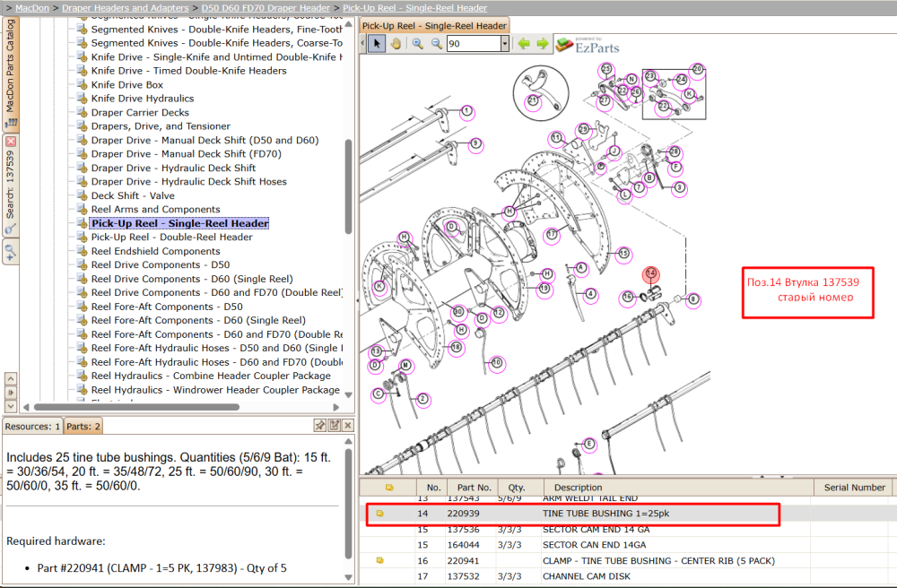Open the Deck Shift - Valve tree item
Image resolution: width=897 pixels, height=588 pixels.
[133, 195]
